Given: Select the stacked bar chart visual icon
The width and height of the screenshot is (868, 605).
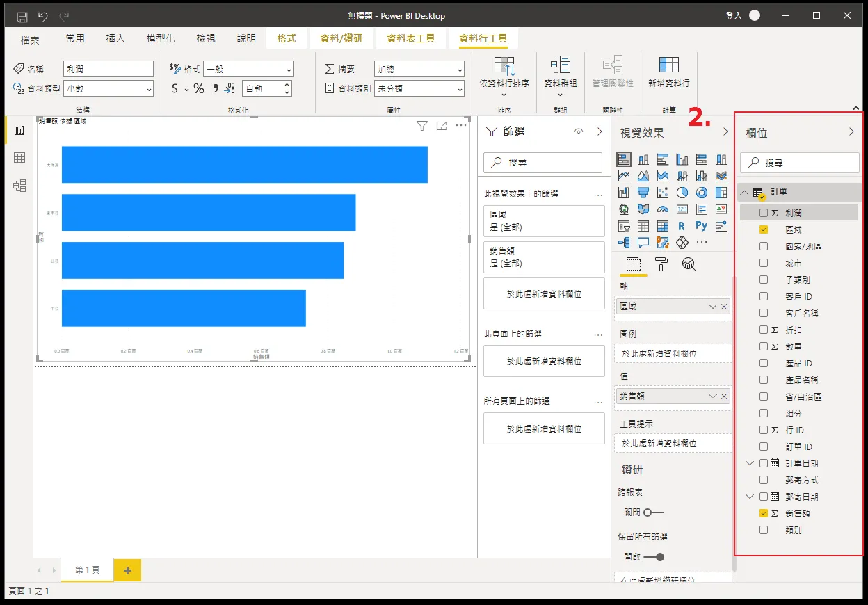Looking at the screenshot, I should pos(624,159).
